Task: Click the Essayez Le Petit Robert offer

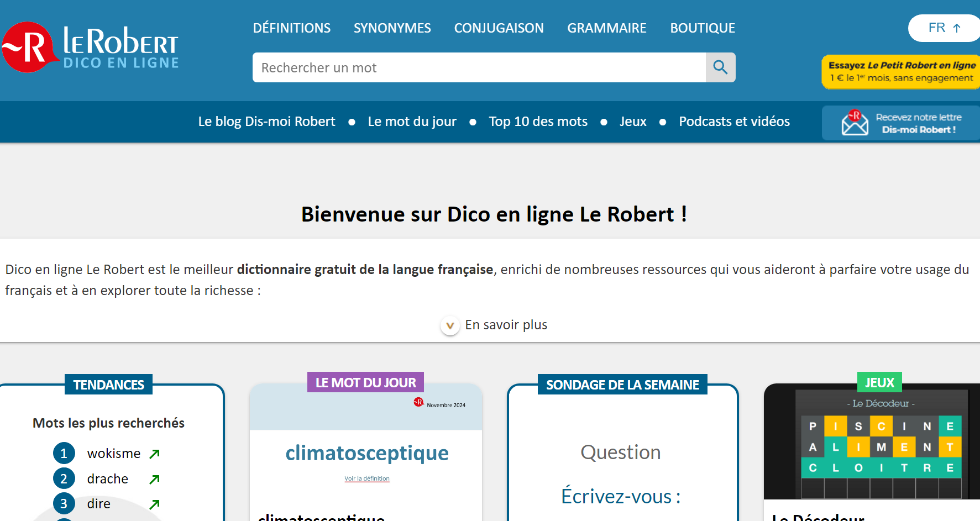Action: click(x=901, y=72)
